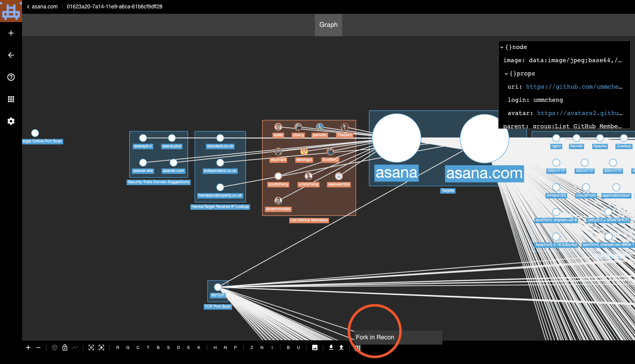
Task: Click the round radiation-style icon in toolbar
Action: point(55,348)
